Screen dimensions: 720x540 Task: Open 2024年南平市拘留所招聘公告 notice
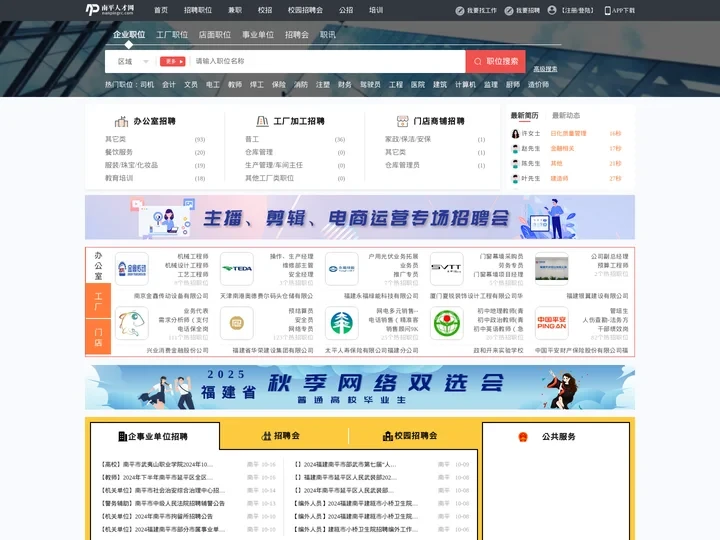[157, 517]
